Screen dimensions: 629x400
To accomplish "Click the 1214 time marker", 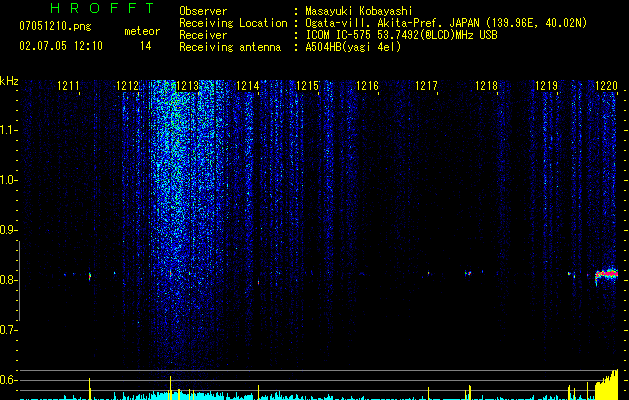I will (248, 85).
